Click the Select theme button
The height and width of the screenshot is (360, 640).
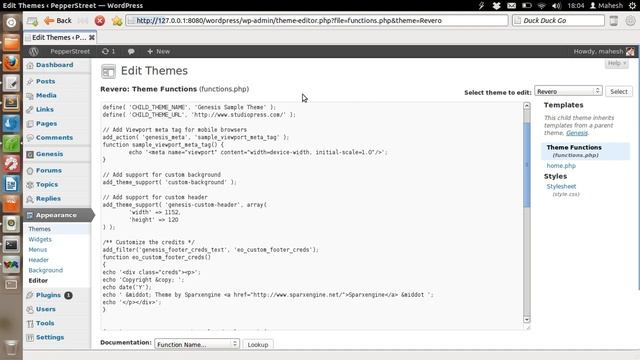619,91
